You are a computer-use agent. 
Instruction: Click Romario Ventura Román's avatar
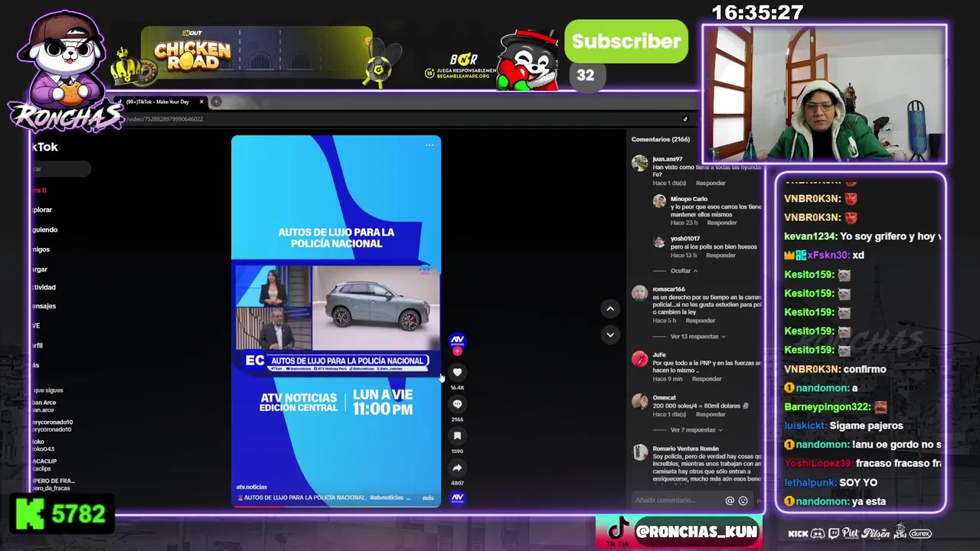[x=639, y=452]
